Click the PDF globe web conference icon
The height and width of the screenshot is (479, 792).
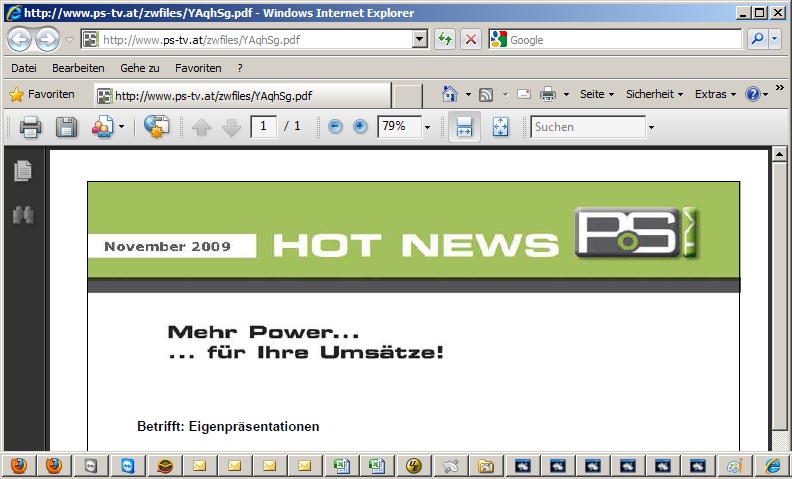(157, 126)
